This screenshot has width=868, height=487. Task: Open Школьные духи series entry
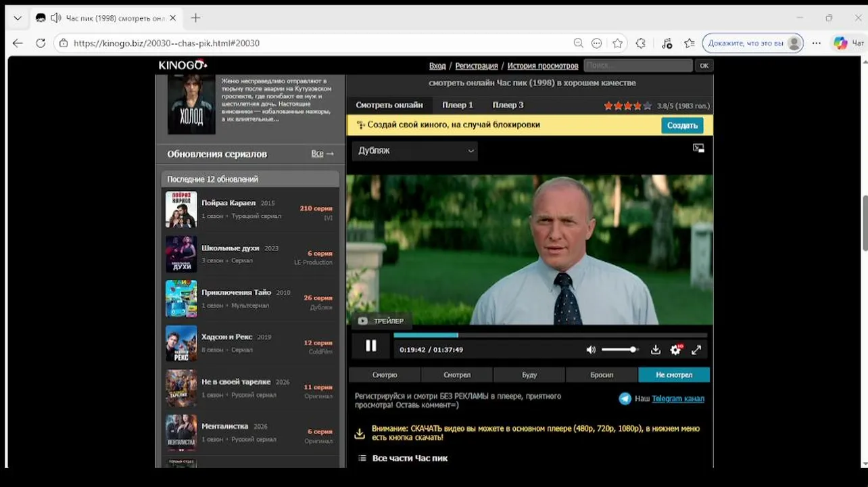(x=250, y=254)
